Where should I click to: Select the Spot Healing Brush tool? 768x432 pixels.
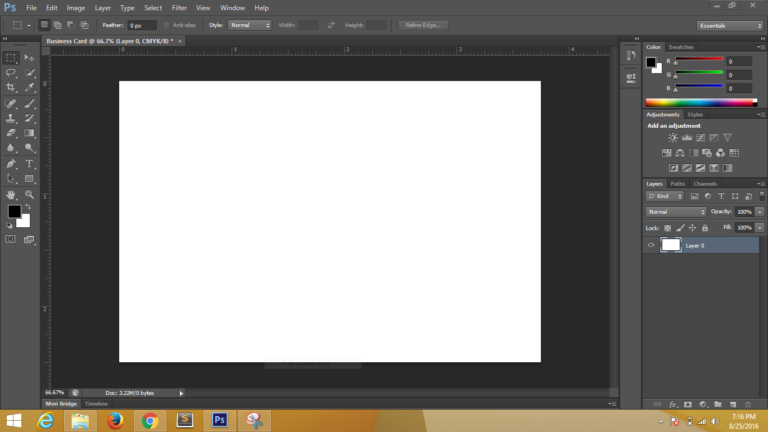pos(11,103)
